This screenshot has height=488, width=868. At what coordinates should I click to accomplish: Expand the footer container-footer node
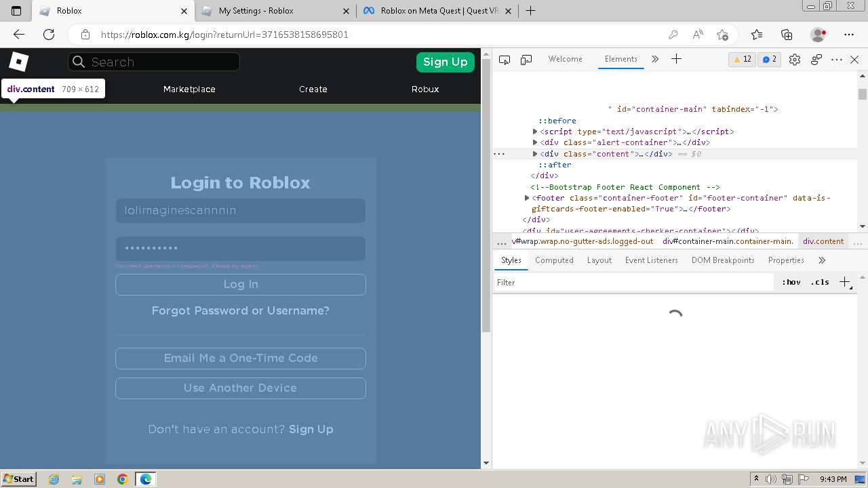coord(527,198)
